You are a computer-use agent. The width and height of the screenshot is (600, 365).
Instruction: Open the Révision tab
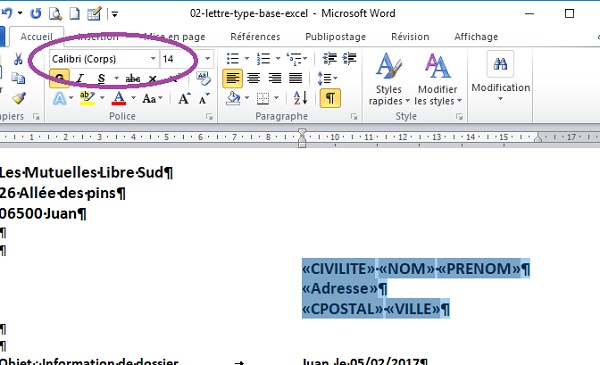tap(410, 37)
